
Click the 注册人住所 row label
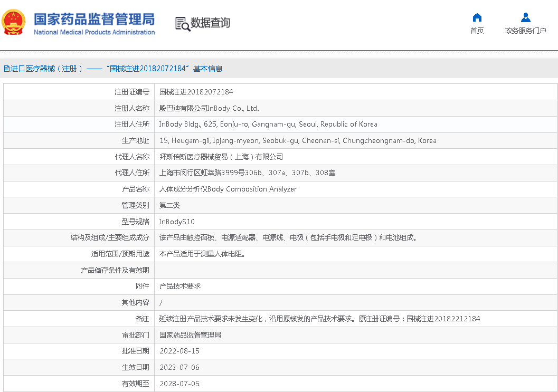[x=131, y=124]
